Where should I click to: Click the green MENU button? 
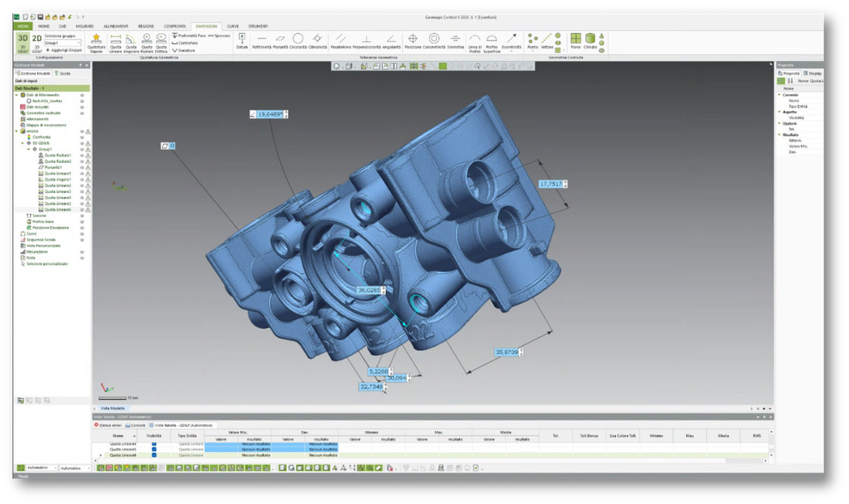tap(23, 26)
